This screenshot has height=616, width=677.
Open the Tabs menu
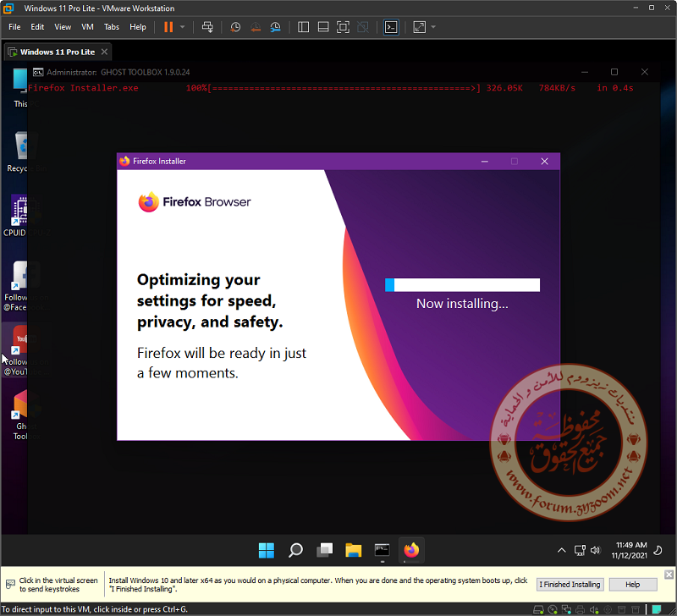point(112,27)
